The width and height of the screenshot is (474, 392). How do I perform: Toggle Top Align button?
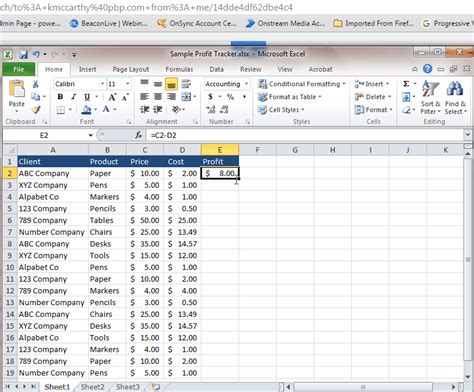tap(144, 84)
